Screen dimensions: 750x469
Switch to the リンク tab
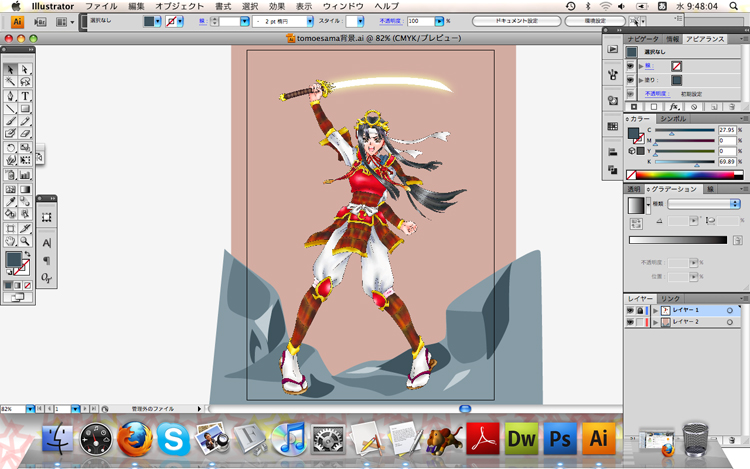tap(671, 298)
